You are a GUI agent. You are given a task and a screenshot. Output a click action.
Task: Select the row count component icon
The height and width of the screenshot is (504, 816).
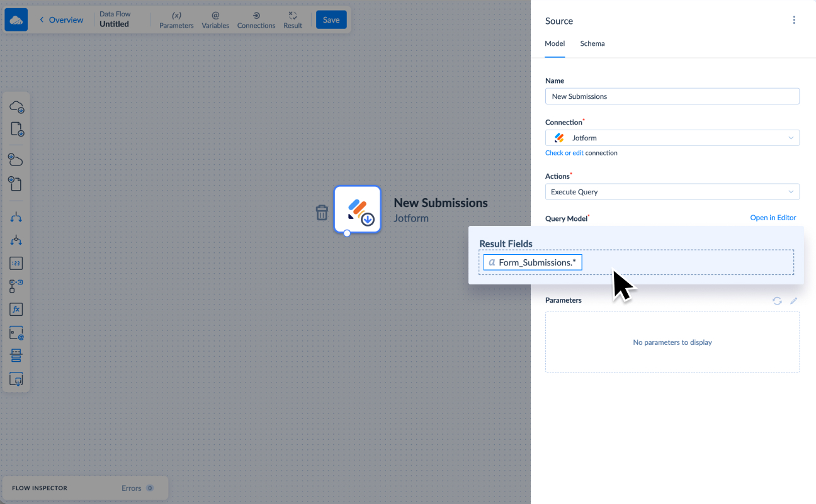pos(16,264)
